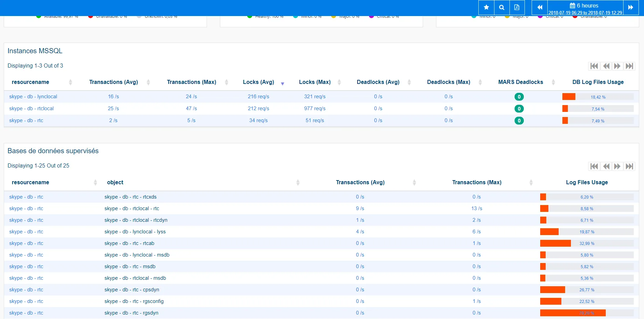Click previous page arrow in Instances MSSQL table
The height and width of the screenshot is (319, 644).
click(x=606, y=66)
